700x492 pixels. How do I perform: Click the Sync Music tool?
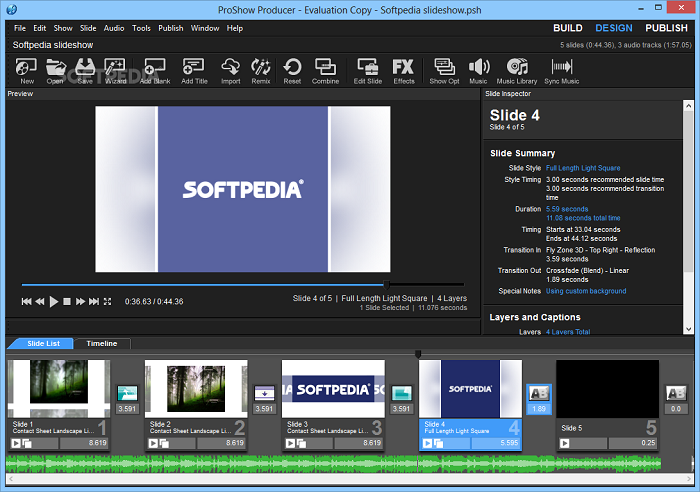click(x=562, y=71)
